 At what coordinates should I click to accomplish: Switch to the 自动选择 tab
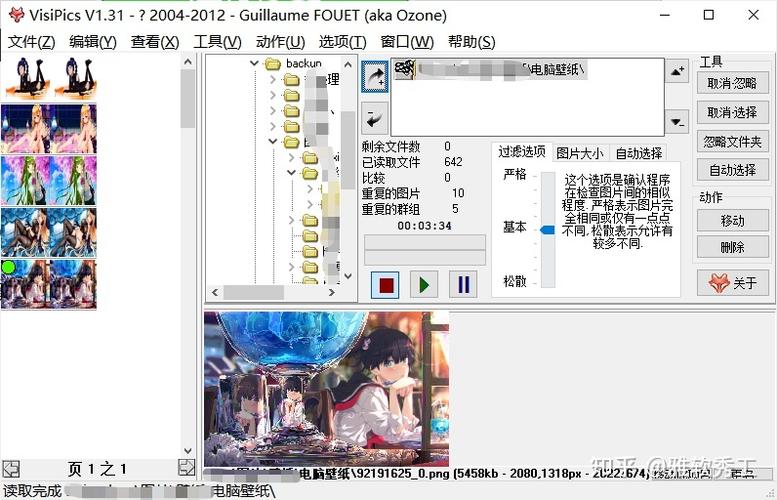639,153
